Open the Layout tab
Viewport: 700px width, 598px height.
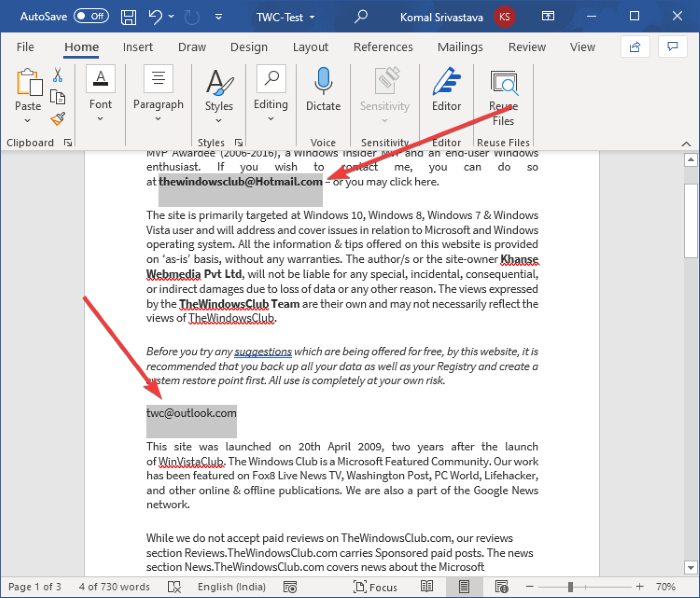coord(310,47)
